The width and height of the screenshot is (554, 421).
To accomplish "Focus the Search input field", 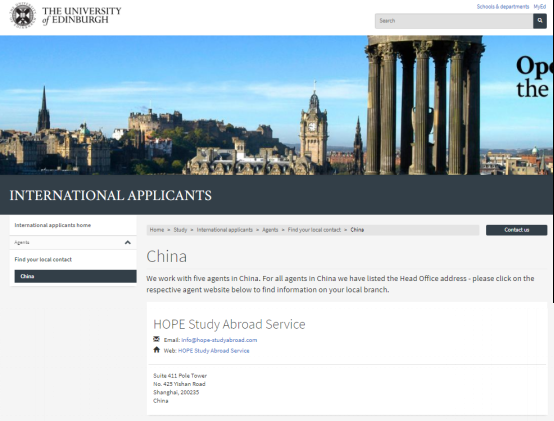I will [454, 21].
